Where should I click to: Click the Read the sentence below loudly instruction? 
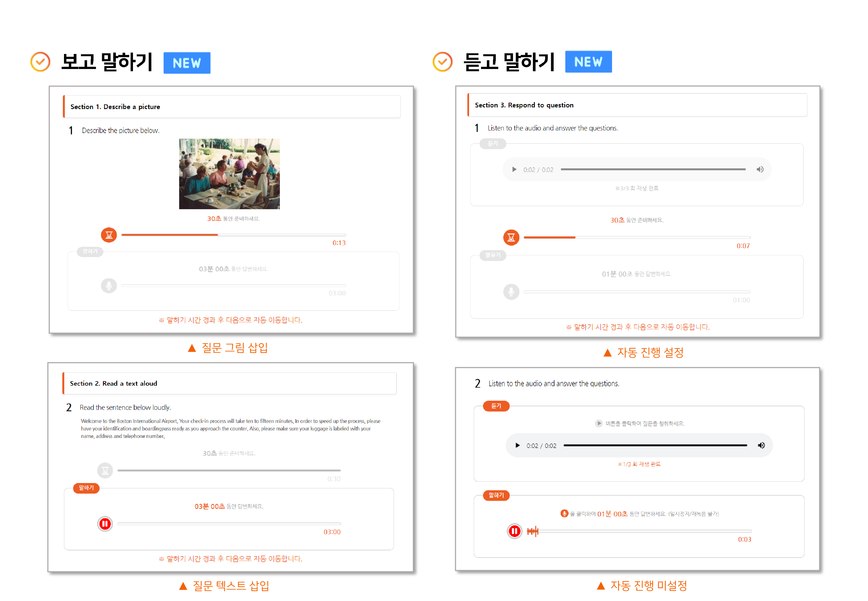[125, 407]
